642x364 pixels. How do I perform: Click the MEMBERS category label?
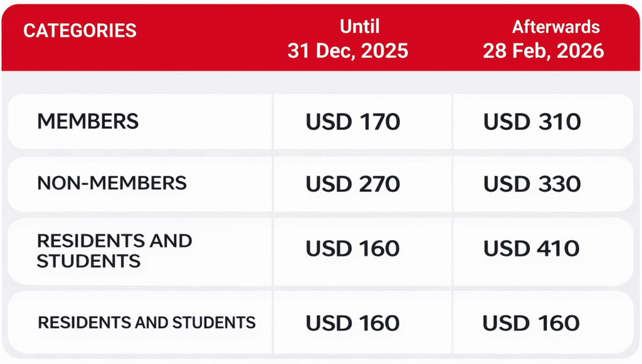(x=88, y=122)
